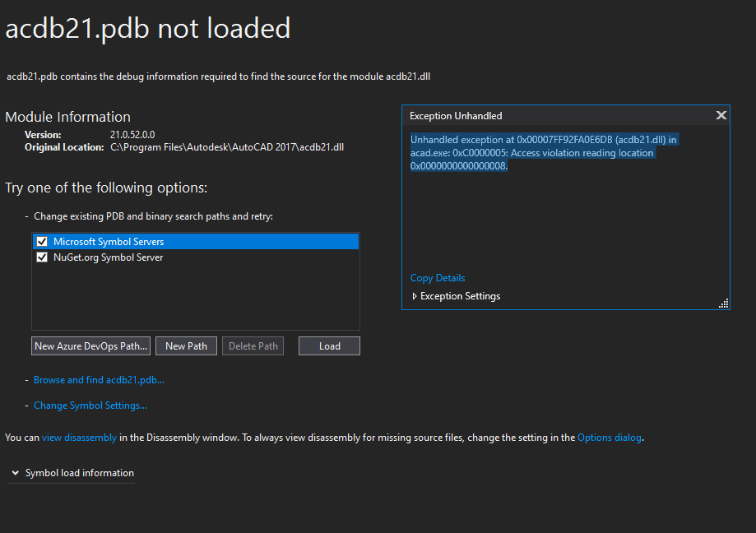The width and height of the screenshot is (756, 533).
Task: Open Change Symbol Settings
Action: click(x=90, y=405)
